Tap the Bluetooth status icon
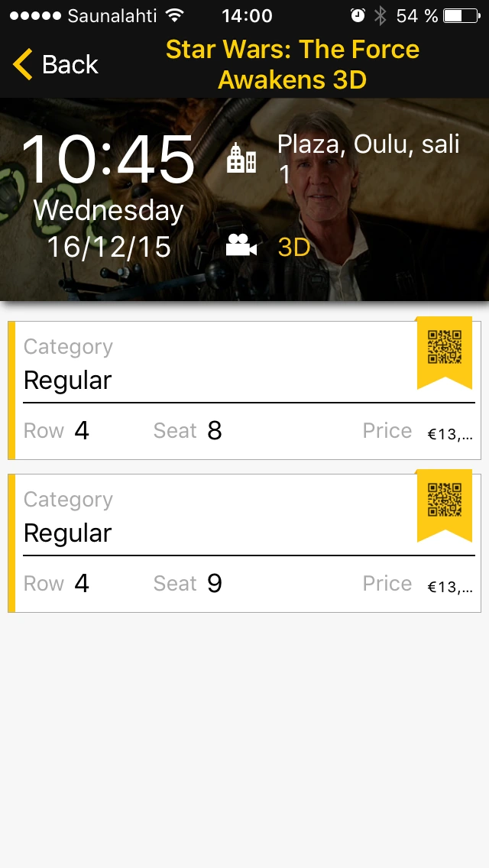The height and width of the screenshot is (868, 489). pos(380,15)
